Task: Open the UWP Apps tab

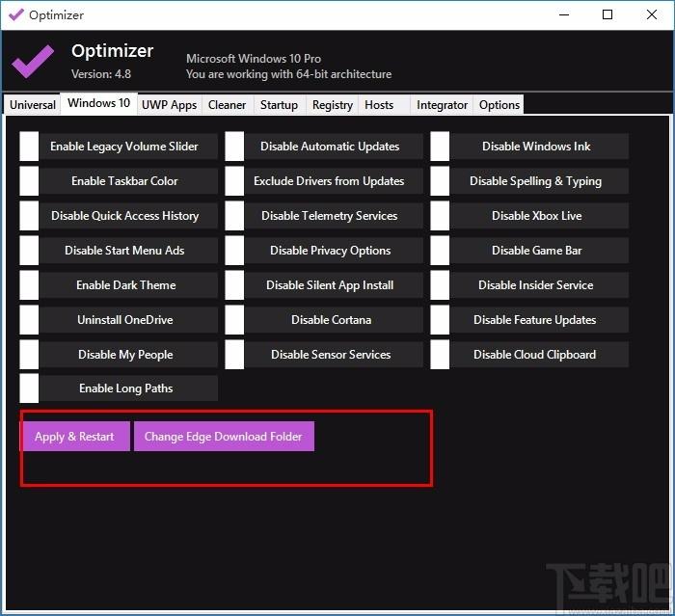Action: pos(169,105)
